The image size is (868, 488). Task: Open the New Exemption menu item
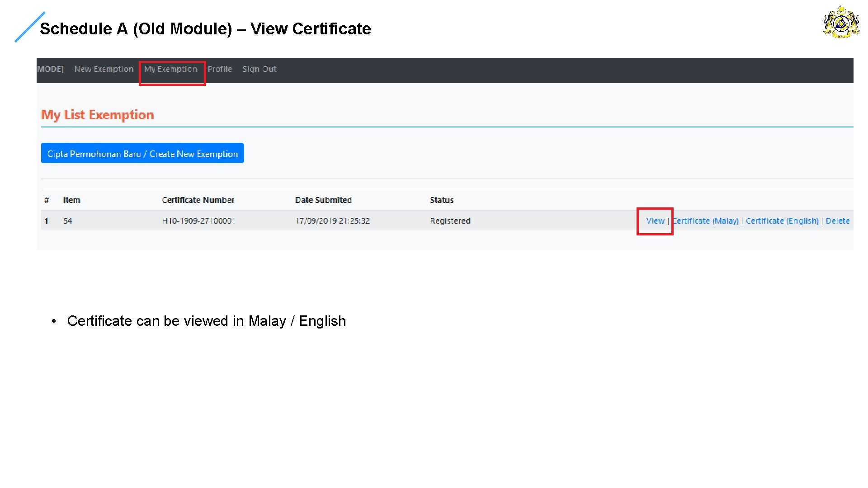104,69
